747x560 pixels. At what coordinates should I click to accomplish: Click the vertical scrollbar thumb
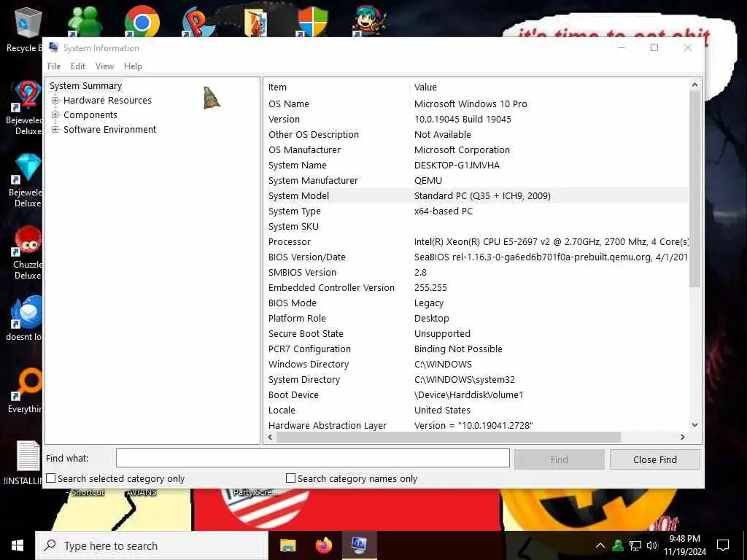694,189
